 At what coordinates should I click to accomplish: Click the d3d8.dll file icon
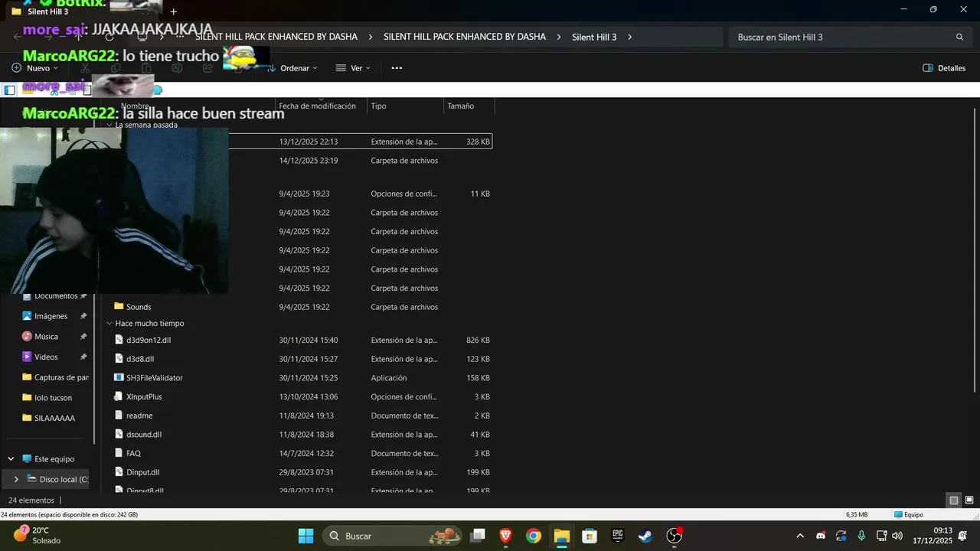coord(119,359)
